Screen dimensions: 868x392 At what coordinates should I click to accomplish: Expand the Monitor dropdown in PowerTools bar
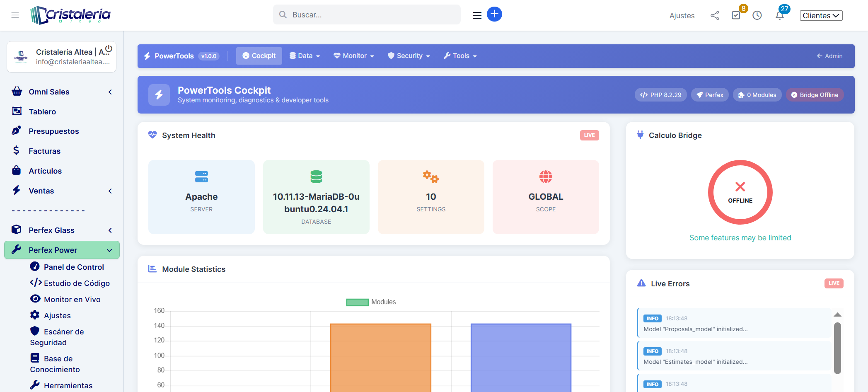click(353, 56)
